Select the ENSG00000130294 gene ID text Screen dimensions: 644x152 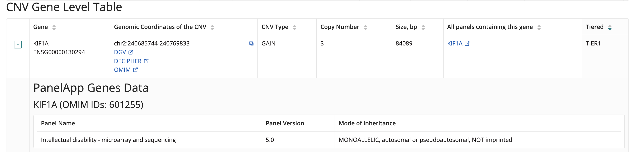click(x=59, y=52)
